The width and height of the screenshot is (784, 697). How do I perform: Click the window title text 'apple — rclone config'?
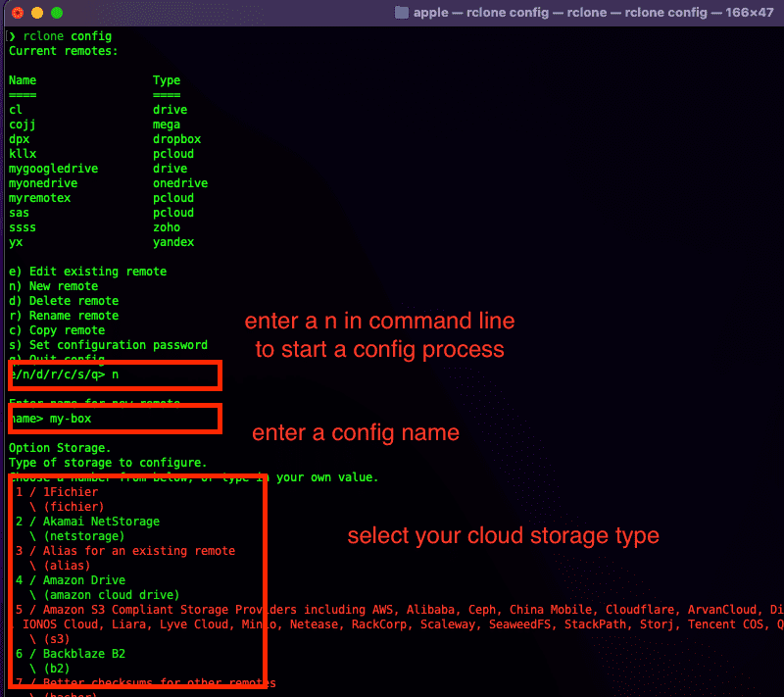pos(481,13)
